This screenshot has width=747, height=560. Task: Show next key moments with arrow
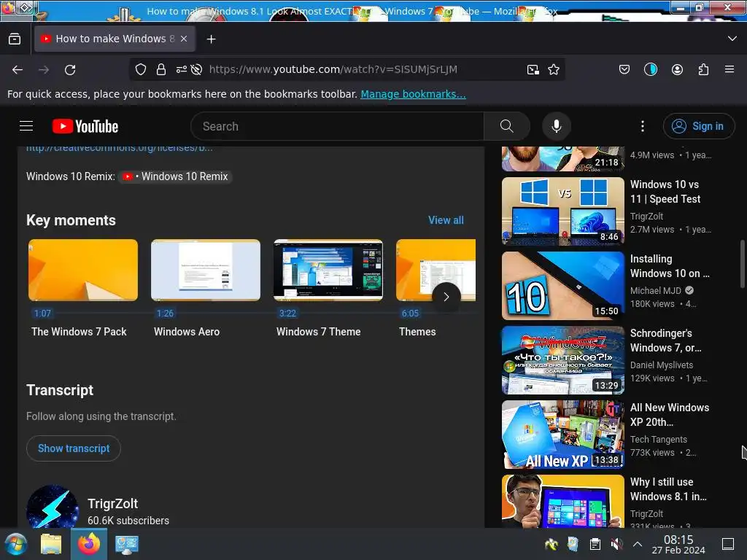point(446,297)
